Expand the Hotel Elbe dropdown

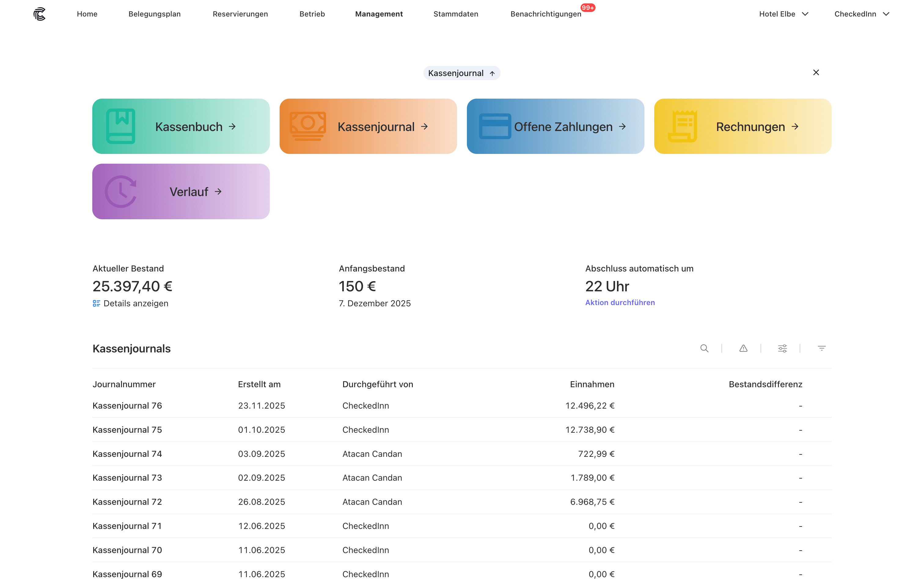coord(783,14)
